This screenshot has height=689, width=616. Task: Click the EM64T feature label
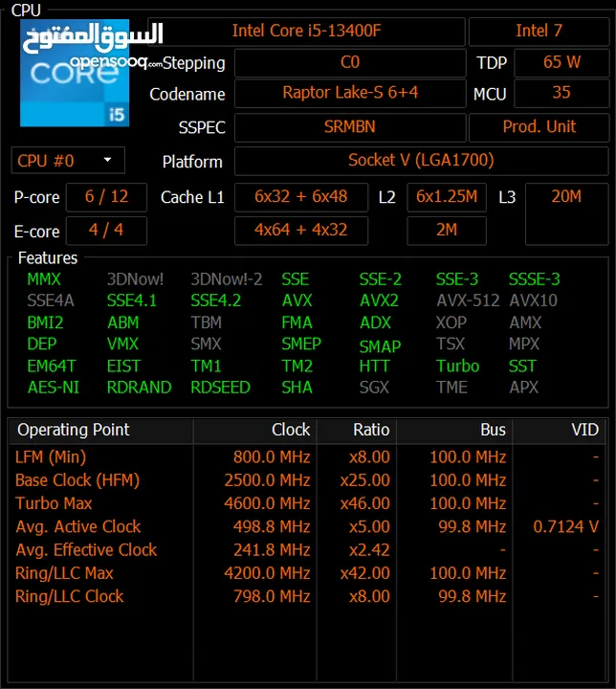[x=52, y=366]
